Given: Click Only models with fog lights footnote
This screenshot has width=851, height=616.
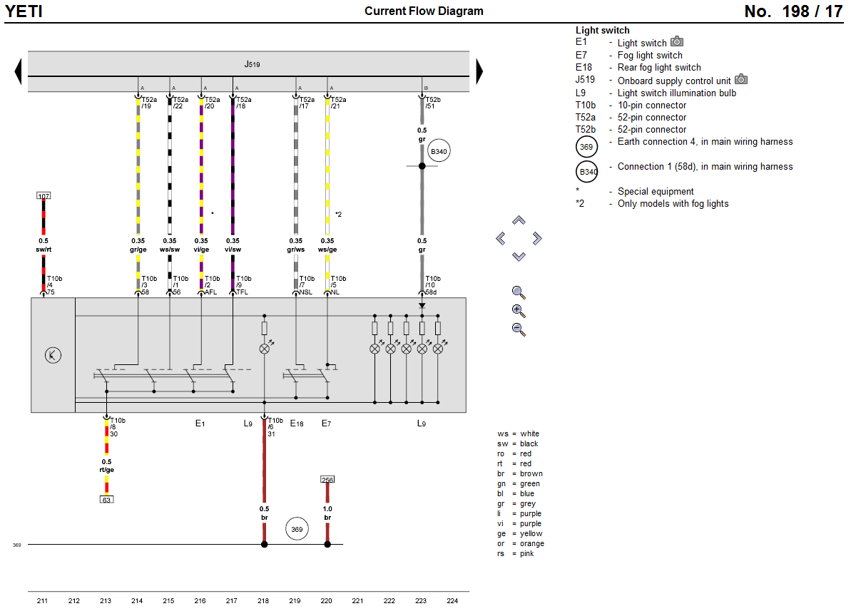Looking at the screenshot, I should 673,203.
